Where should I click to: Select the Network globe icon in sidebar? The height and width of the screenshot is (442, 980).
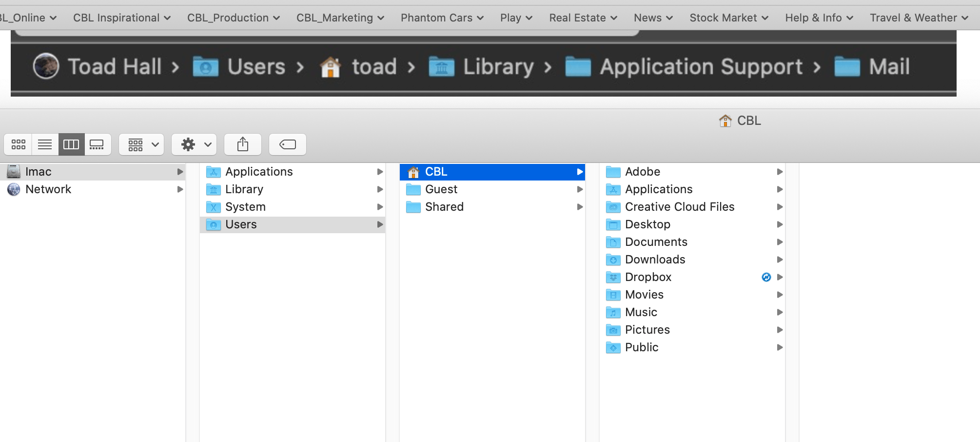[13, 189]
